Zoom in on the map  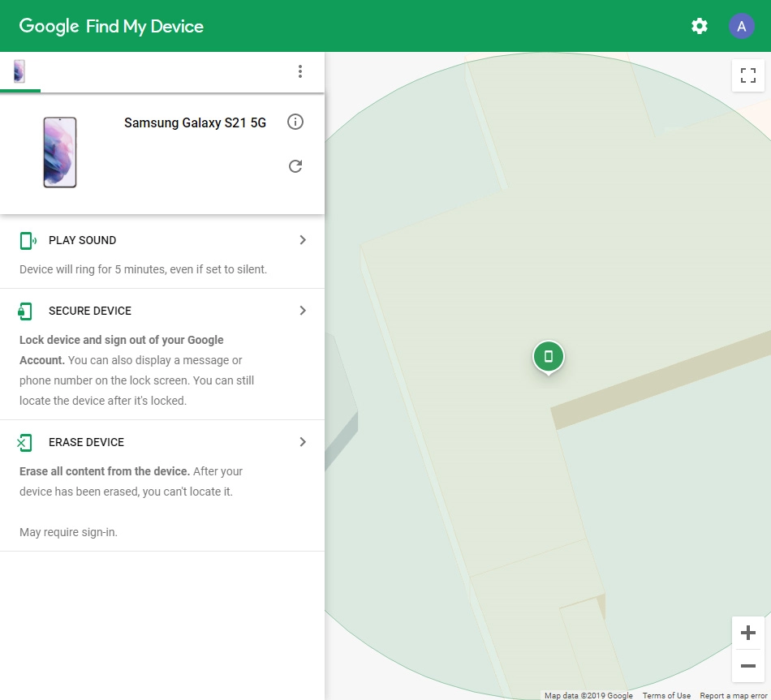click(747, 633)
